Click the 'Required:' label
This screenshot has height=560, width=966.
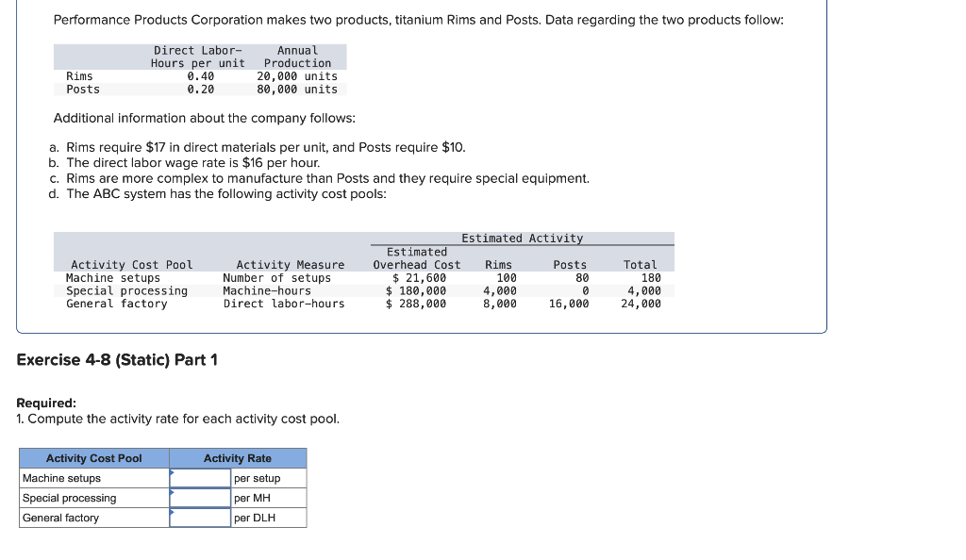[46, 404]
